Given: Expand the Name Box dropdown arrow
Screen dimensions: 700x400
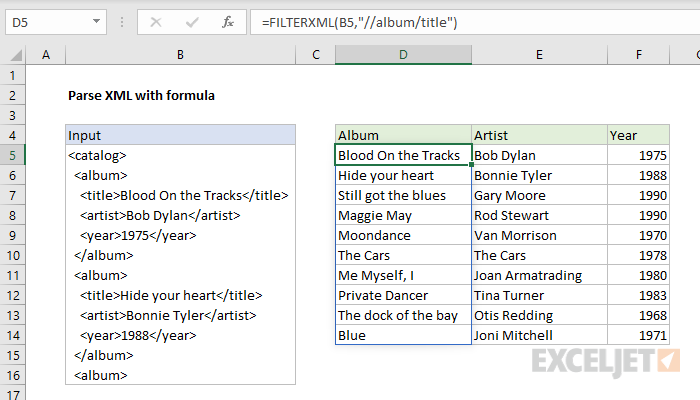Looking at the screenshot, I should [96, 21].
